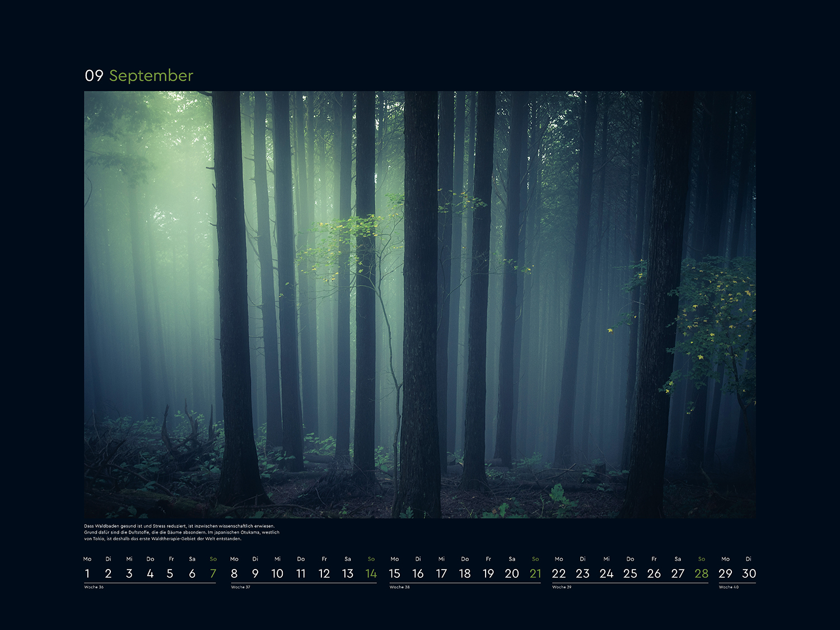Select Thursday the 18th
The image size is (840, 630).
[465, 573]
